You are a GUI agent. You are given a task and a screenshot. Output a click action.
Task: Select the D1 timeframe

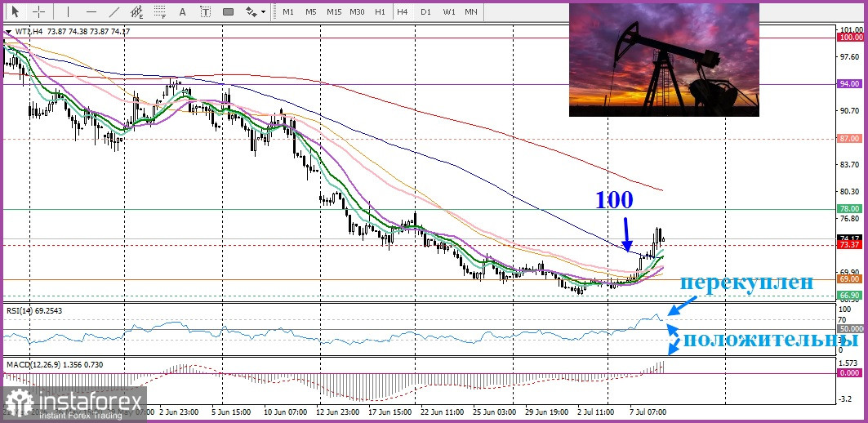(x=425, y=11)
